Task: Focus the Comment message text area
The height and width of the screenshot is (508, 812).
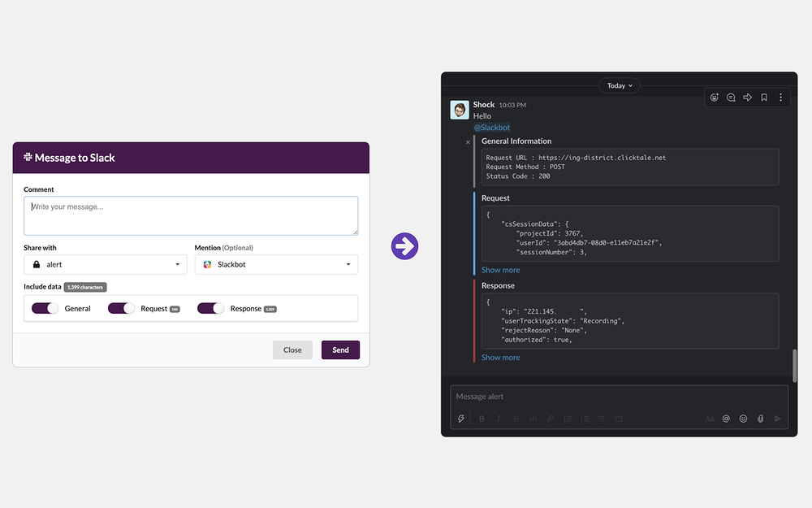Action: 191,215
